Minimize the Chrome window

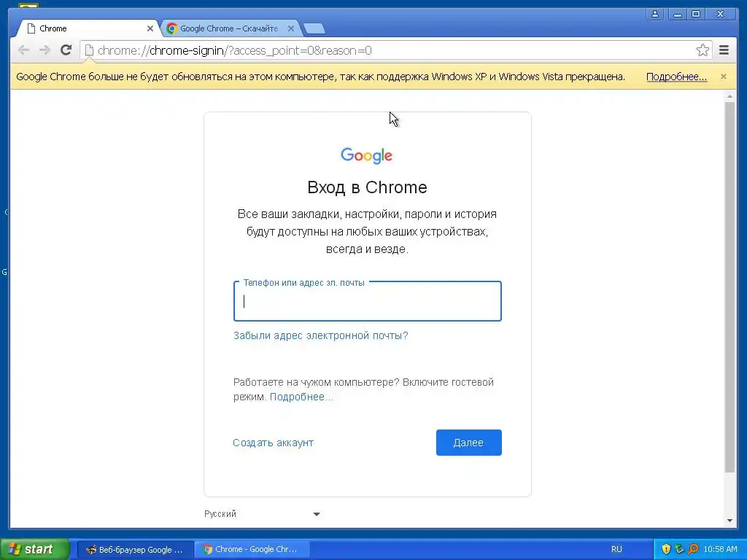tap(678, 14)
